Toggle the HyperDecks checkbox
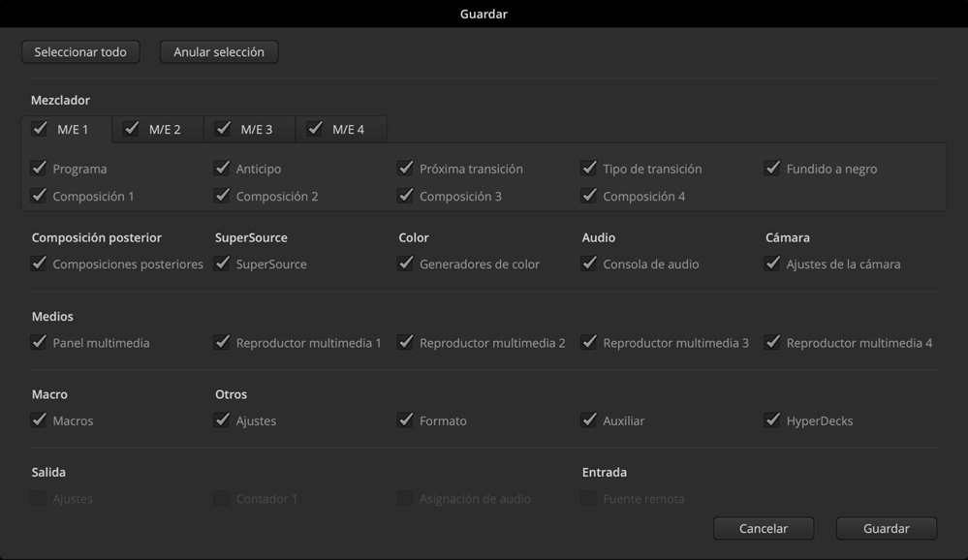 point(772,420)
